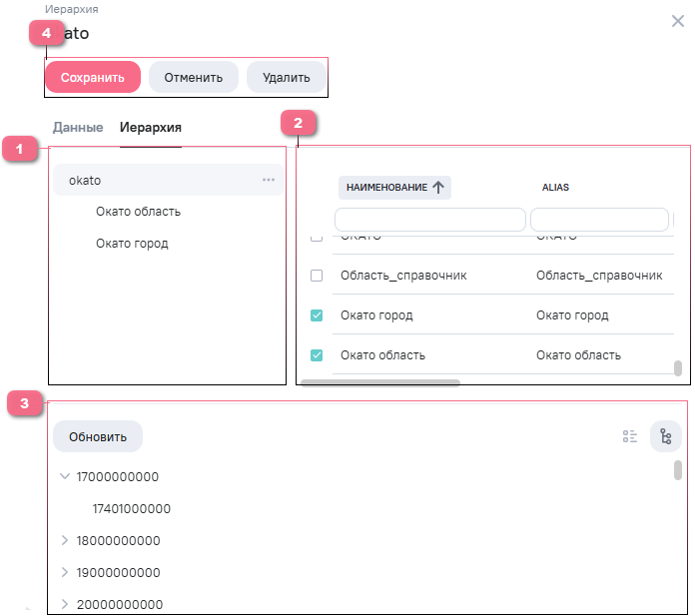Expand the 18000000000 tree node
The image size is (695, 616).
click(x=65, y=540)
